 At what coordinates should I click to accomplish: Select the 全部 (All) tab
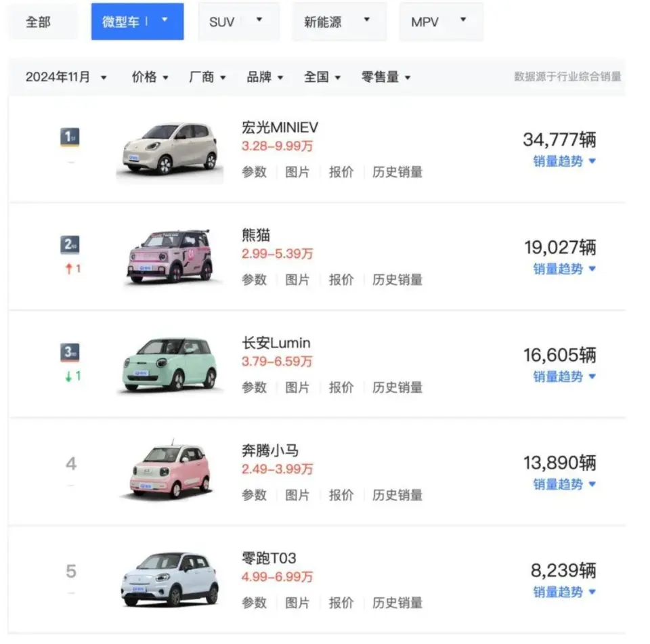coord(37,21)
